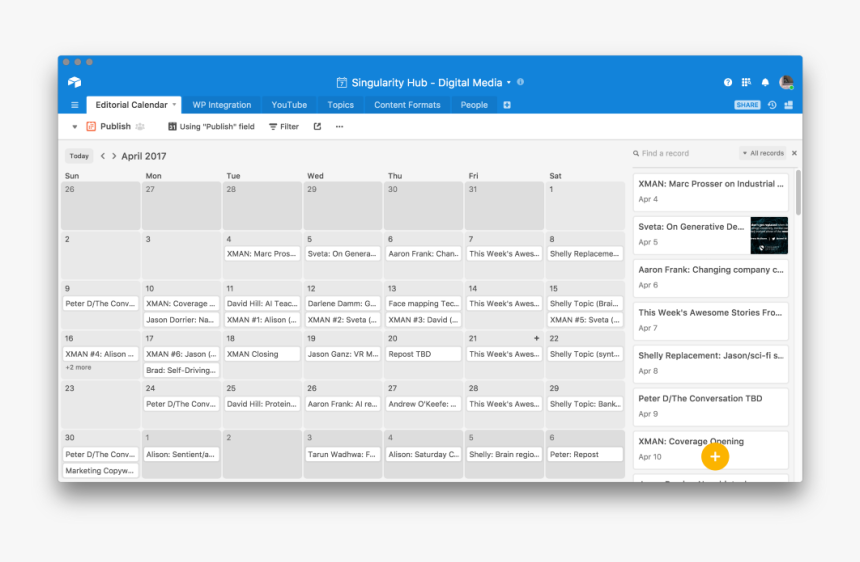860x562 pixels.
Task: Add a new table with plus icon
Action: 507,105
